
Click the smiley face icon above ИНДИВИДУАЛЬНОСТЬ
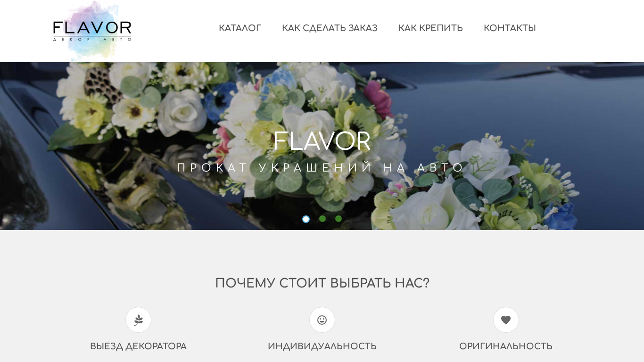[322, 320]
